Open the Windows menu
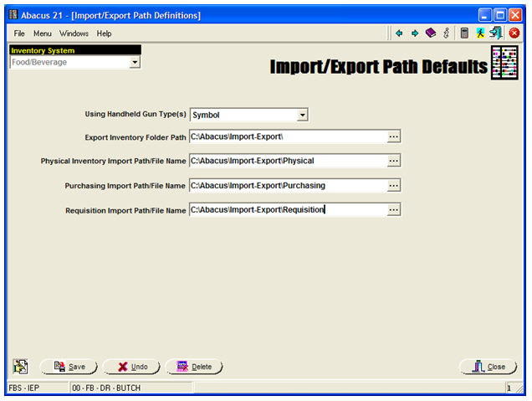 tap(74, 33)
